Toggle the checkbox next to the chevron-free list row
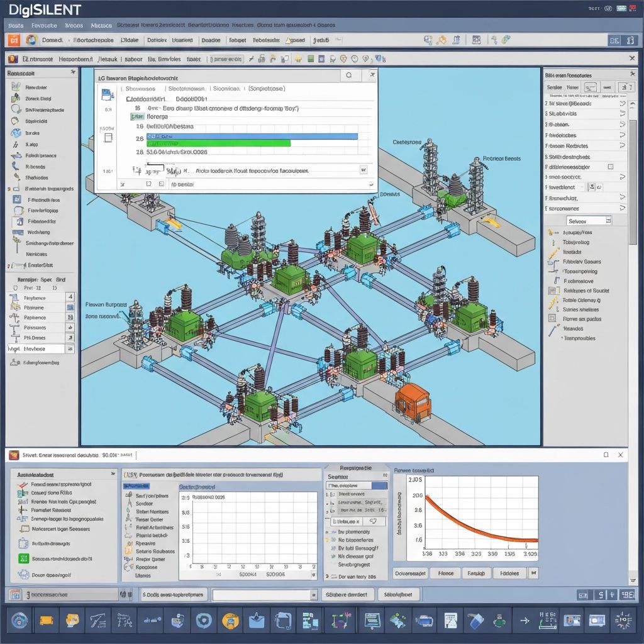 pyautogui.click(x=610, y=167)
